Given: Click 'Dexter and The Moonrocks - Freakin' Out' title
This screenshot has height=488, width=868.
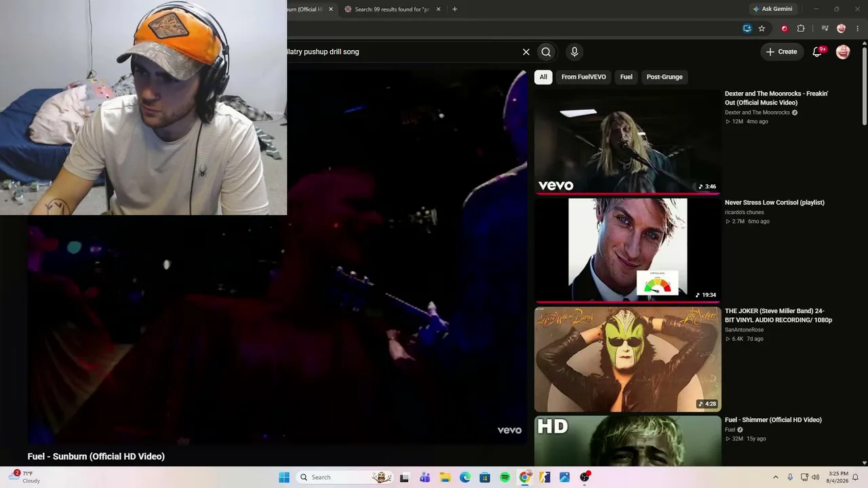Looking at the screenshot, I should (x=776, y=98).
